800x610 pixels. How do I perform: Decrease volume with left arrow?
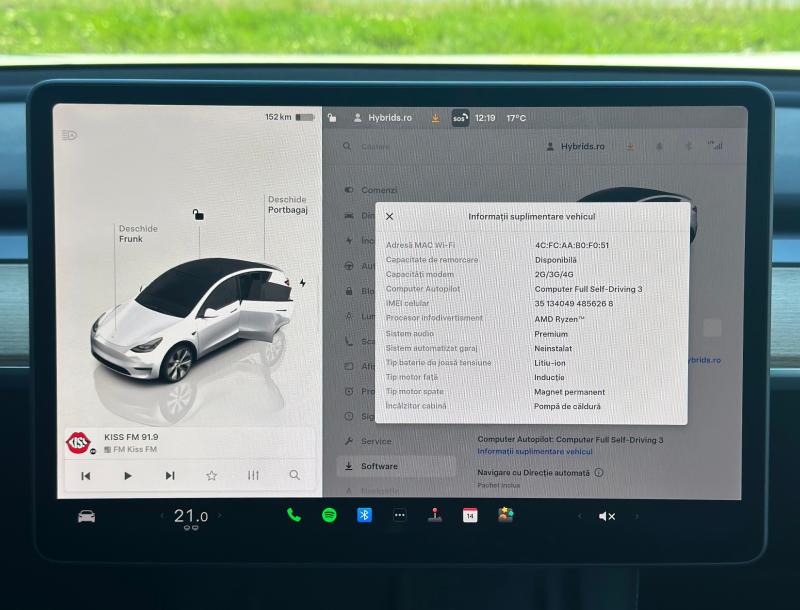tap(579, 517)
